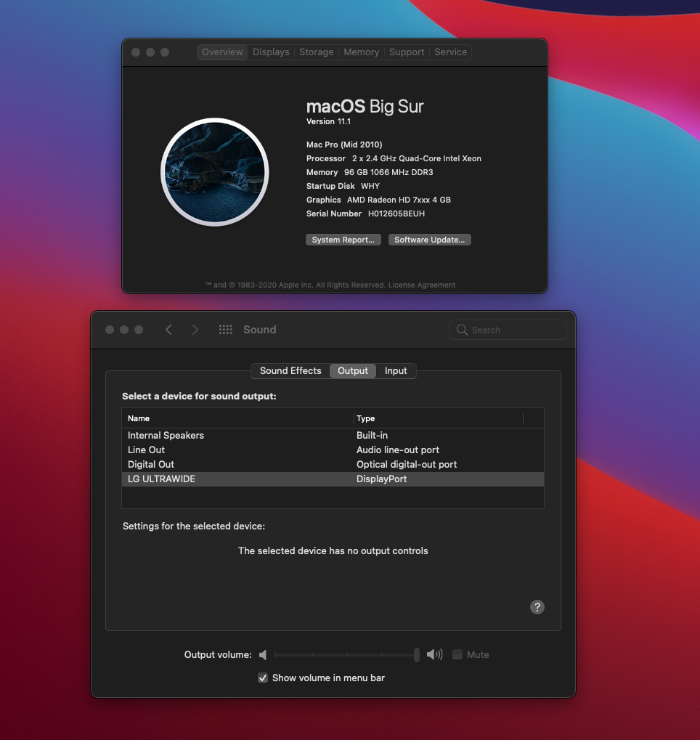Switch to Sound Effects tab
The image size is (700, 740).
click(x=290, y=371)
